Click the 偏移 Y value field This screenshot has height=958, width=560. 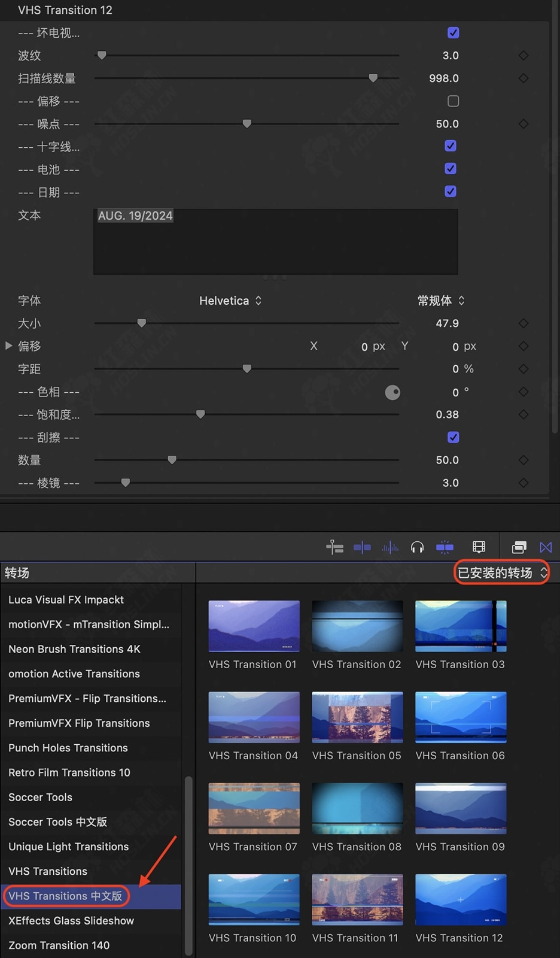(x=455, y=346)
